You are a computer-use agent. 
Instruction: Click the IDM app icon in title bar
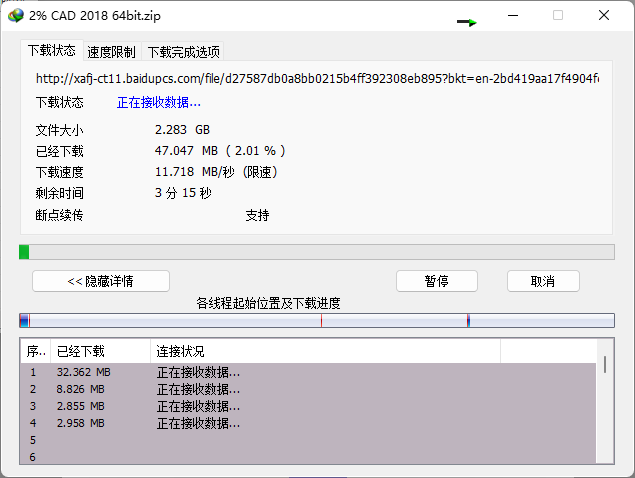[13, 16]
